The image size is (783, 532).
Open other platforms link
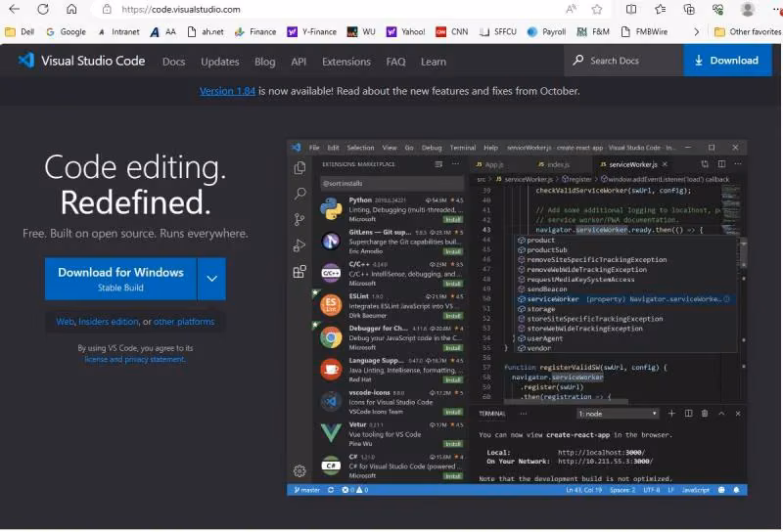184,322
